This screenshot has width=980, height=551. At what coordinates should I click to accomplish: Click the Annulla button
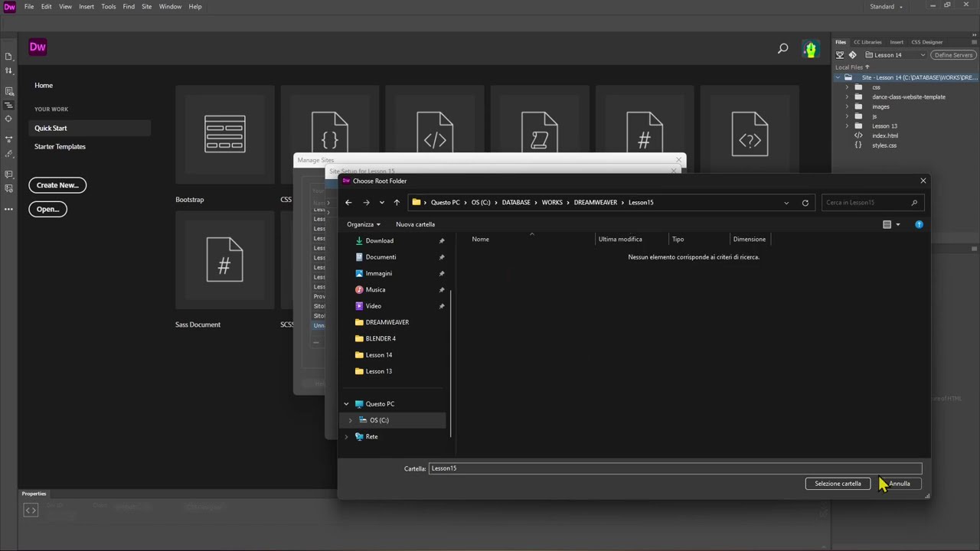(899, 484)
